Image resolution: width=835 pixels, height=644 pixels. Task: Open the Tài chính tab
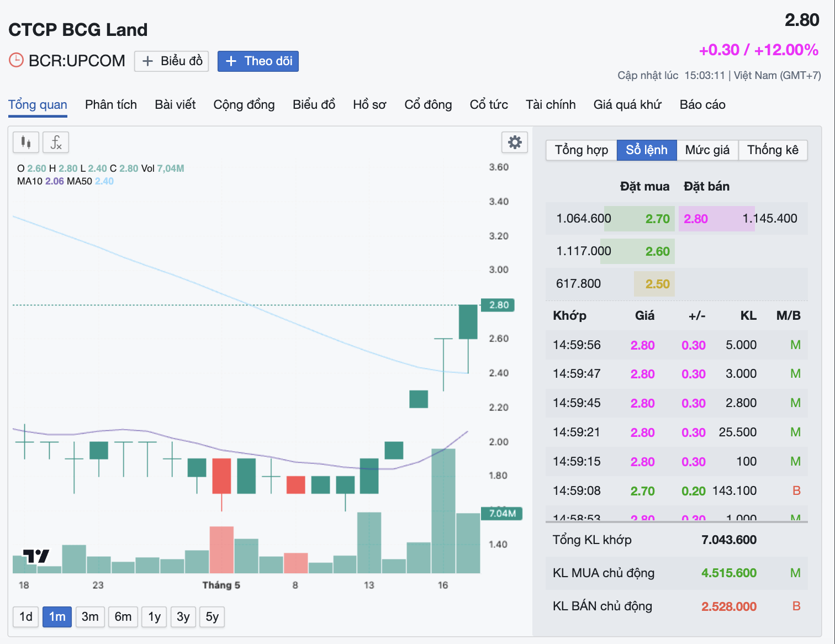[x=551, y=104]
